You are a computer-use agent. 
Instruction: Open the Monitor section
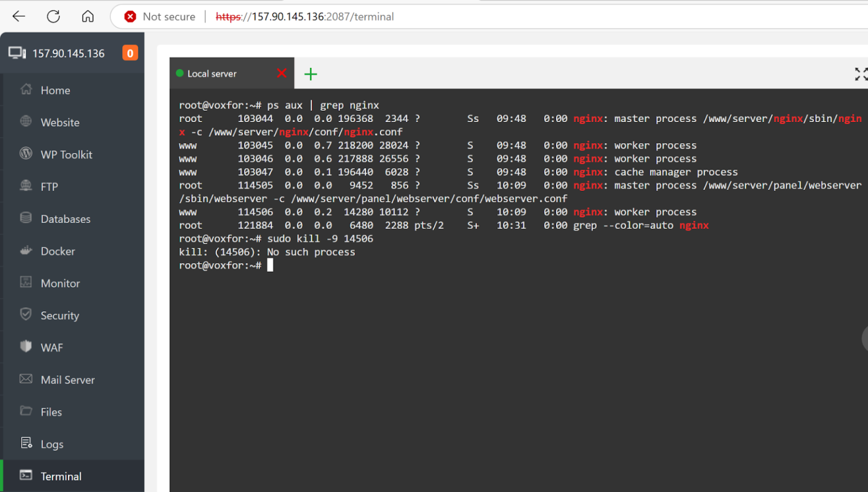(59, 283)
